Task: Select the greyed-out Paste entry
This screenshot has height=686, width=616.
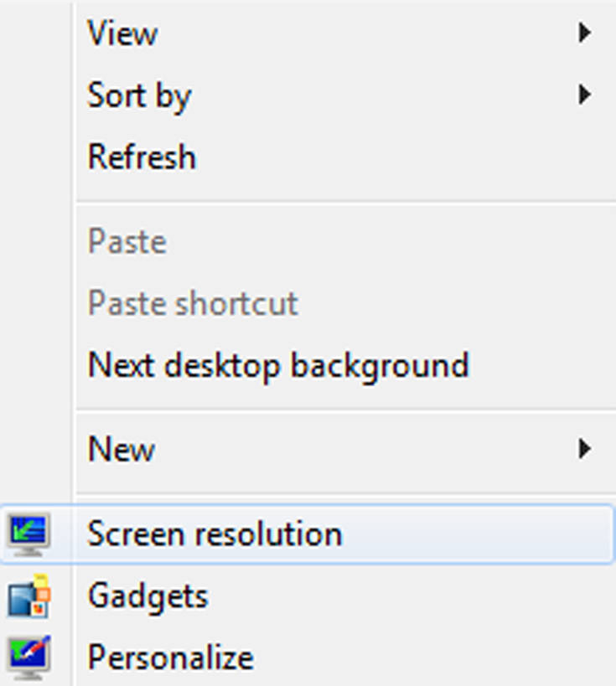Action: 308,241
